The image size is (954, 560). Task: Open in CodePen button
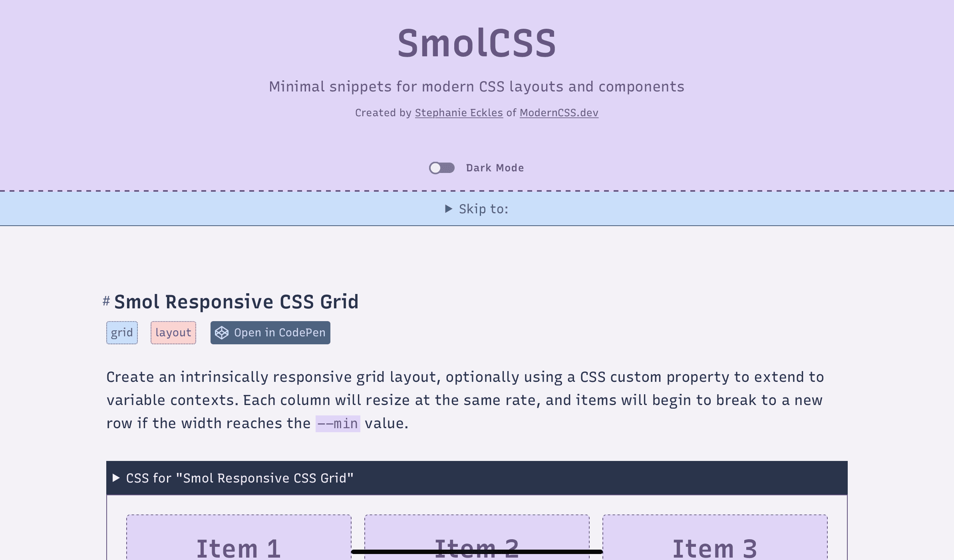click(x=270, y=332)
